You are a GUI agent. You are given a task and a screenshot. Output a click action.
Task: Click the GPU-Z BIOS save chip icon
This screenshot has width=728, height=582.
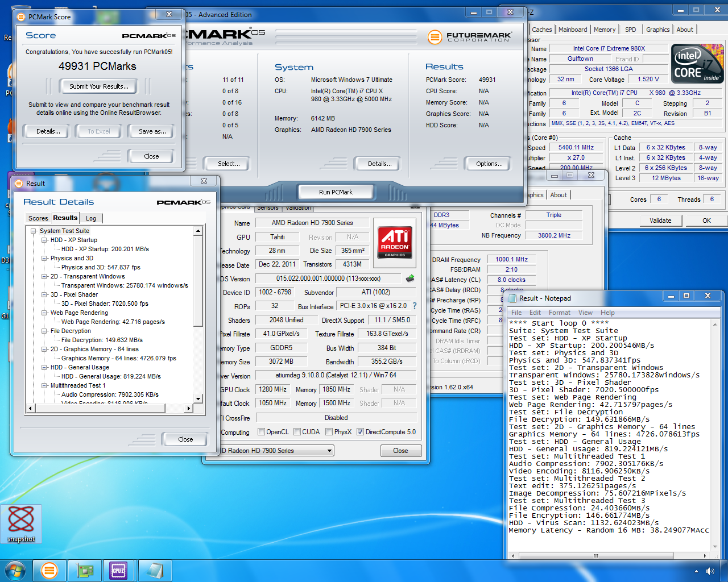coord(409,278)
